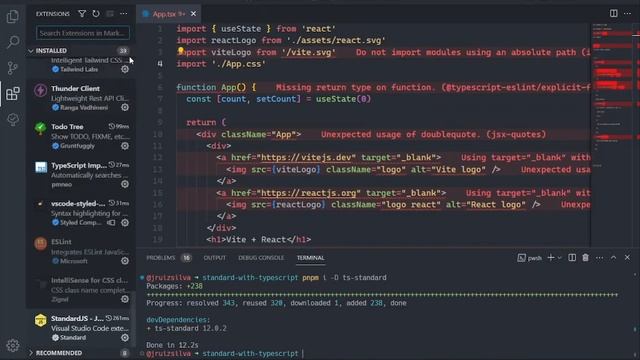Open gear menu for ESLint extension

[x=125, y=261]
